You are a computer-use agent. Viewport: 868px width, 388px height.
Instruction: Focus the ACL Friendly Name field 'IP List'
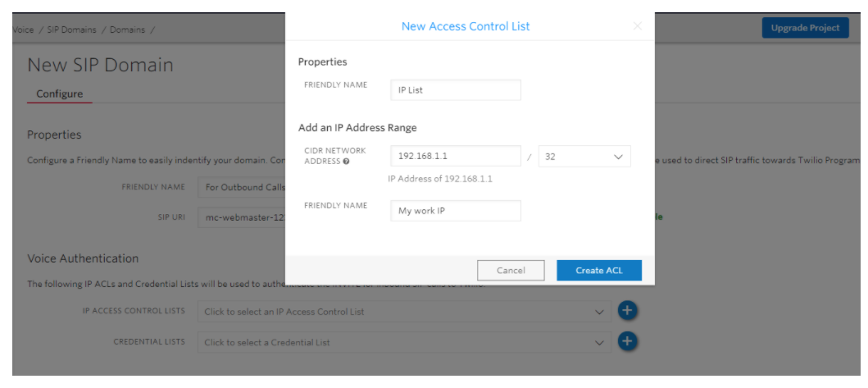point(456,89)
